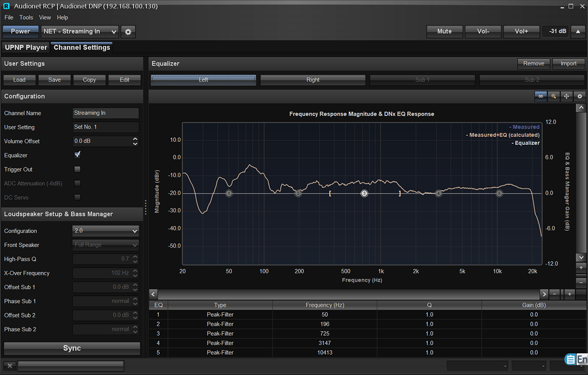Select the Right channel equalizer
Viewport: 588px width, 375px height.
[313, 80]
